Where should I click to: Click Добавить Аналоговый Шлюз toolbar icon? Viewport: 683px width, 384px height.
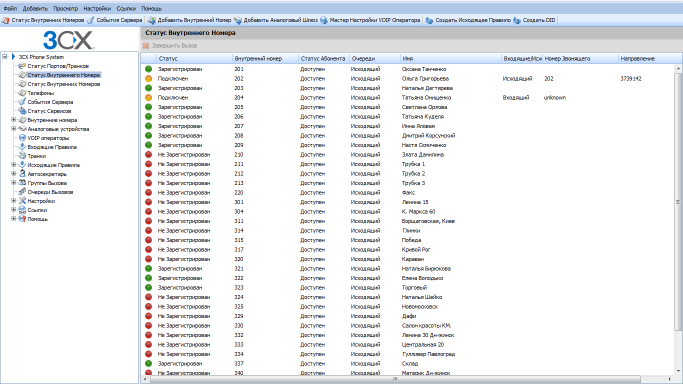pos(237,20)
